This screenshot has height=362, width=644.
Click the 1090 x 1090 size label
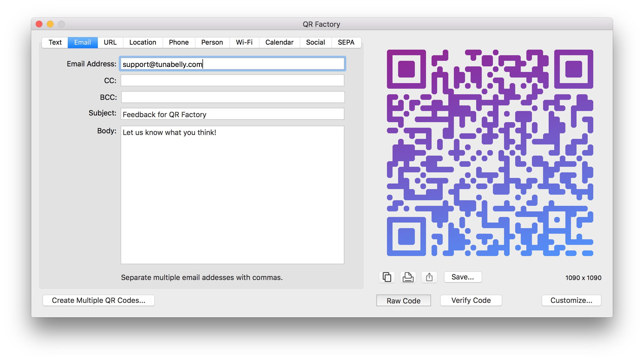pos(583,278)
